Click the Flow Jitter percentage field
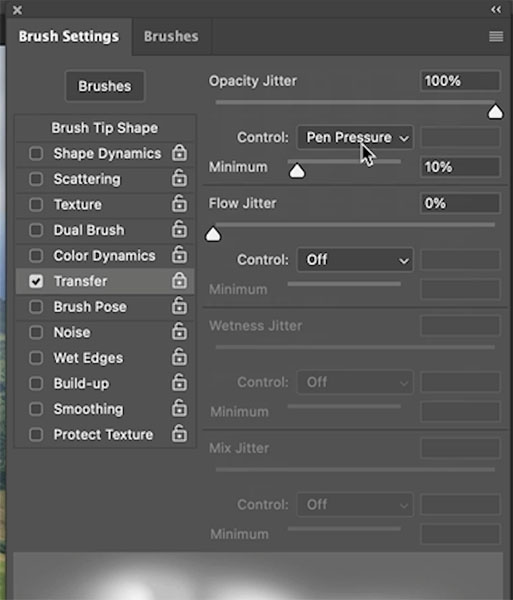Image resolution: width=513 pixels, height=600 pixels. pyautogui.click(x=460, y=203)
